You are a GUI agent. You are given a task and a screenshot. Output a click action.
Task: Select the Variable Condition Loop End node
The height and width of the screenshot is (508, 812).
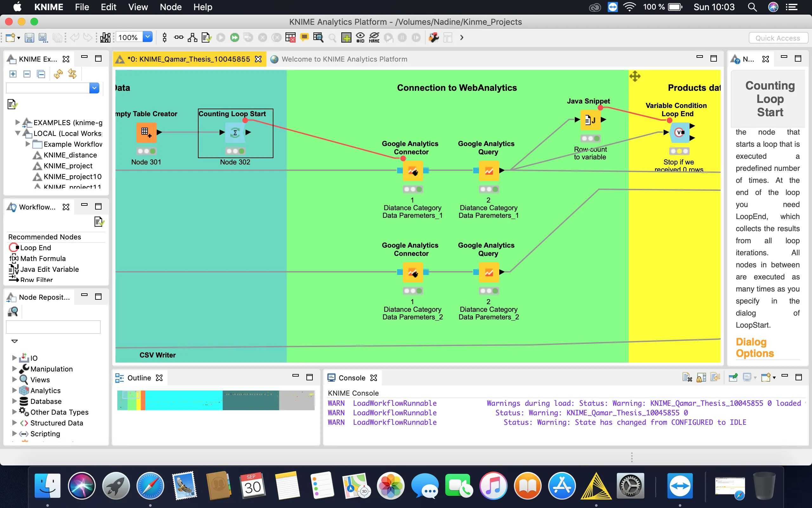click(679, 132)
